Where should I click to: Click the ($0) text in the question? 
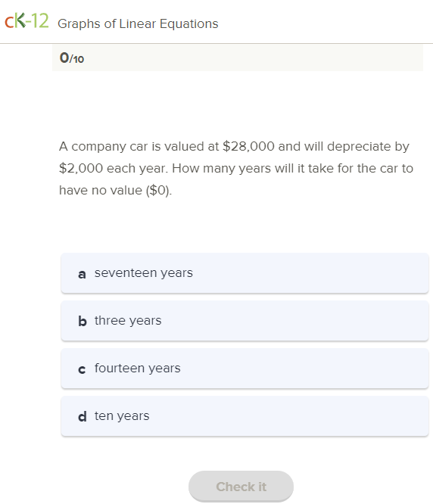point(157,190)
